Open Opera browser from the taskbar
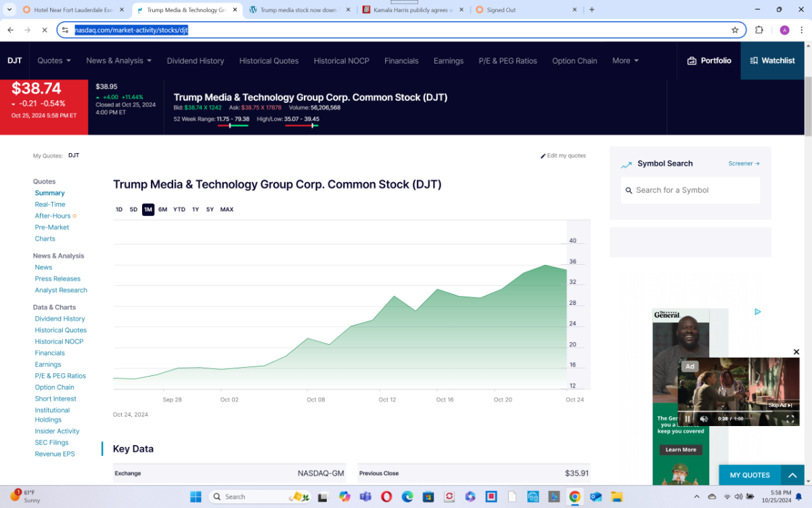Viewport: 812px width, 508px height. [x=386, y=496]
